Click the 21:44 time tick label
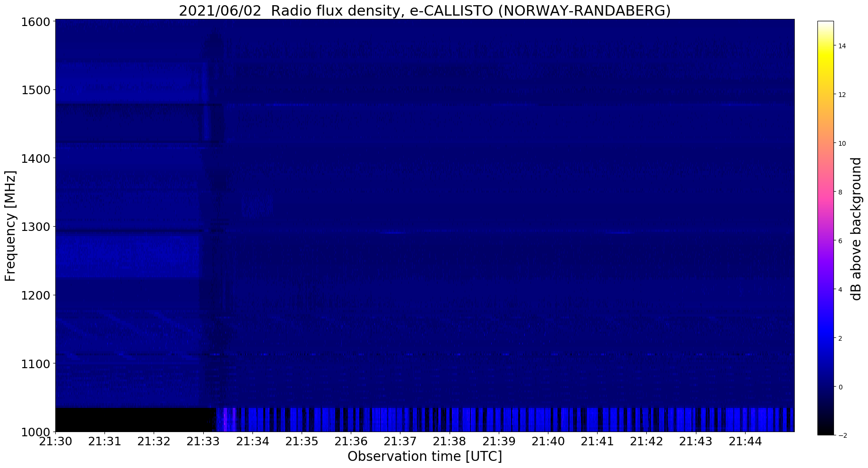The height and width of the screenshot is (468, 868). pos(745,442)
